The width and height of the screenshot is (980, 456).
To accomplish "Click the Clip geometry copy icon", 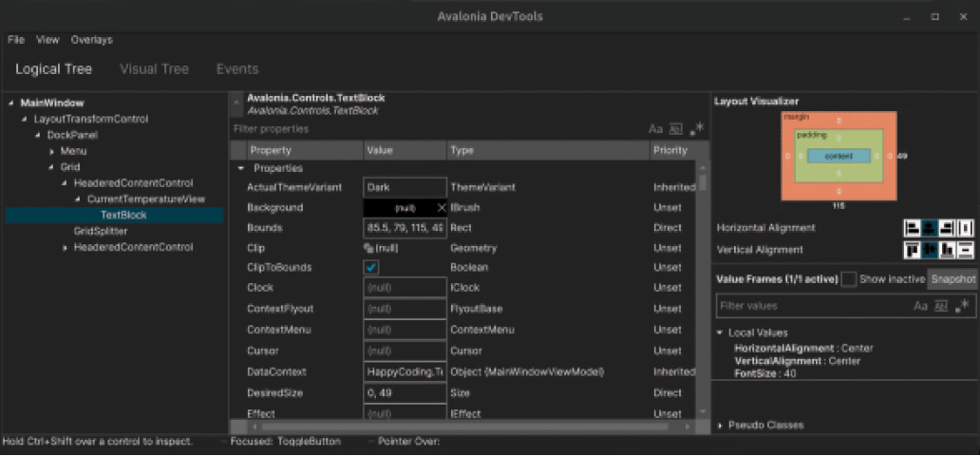I will coord(368,248).
